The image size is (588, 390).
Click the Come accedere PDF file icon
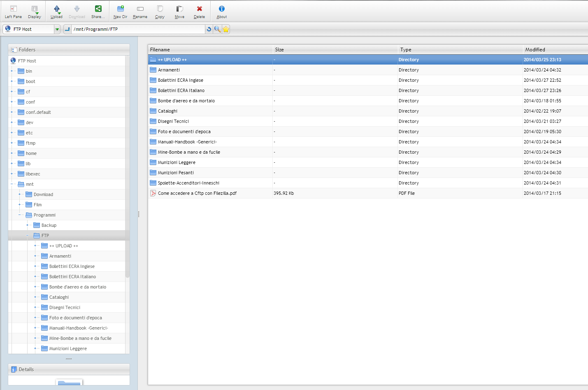[x=153, y=193]
